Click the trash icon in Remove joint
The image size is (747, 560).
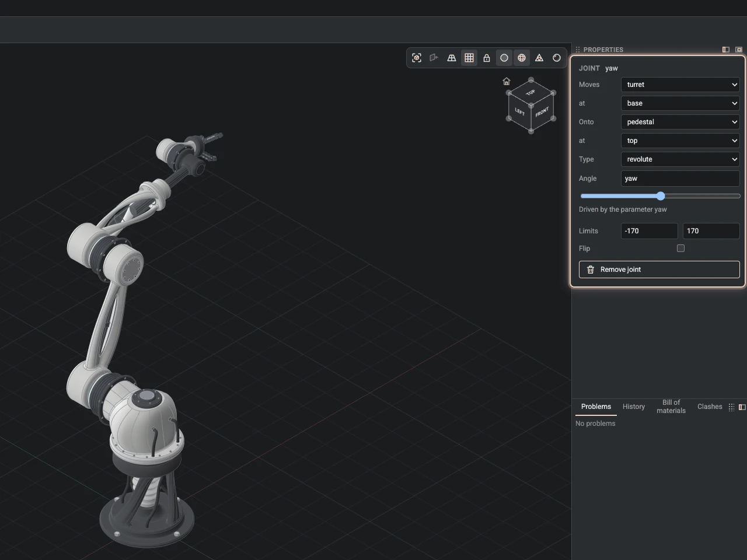[x=591, y=269]
